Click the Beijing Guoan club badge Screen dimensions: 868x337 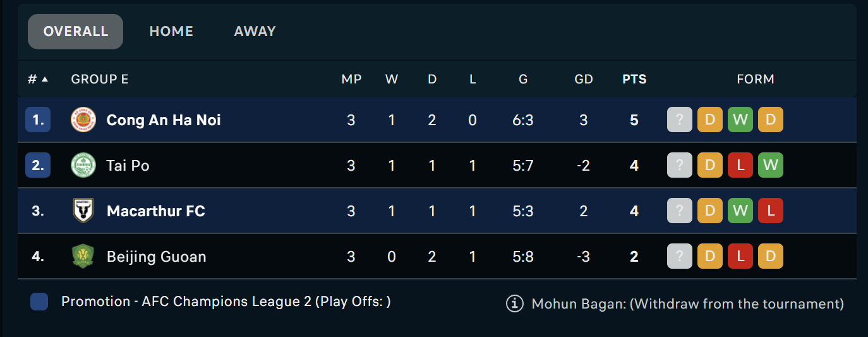(x=83, y=257)
